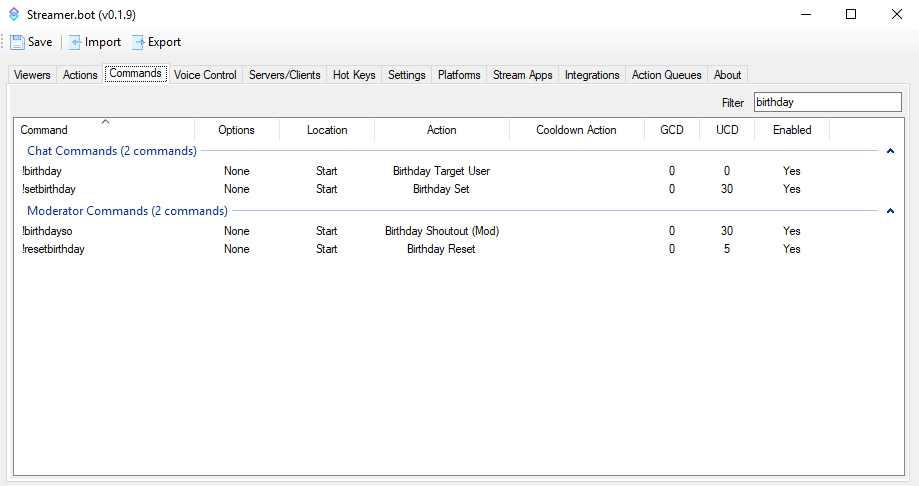This screenshot has width=919, height=486.
Task: Open the Viewers tab
Action: pyautogui.click(x=32, y=75)
